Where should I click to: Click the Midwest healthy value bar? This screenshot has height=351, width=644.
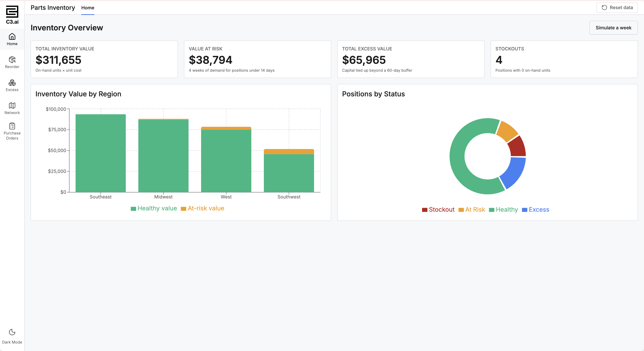click(163, 156)
